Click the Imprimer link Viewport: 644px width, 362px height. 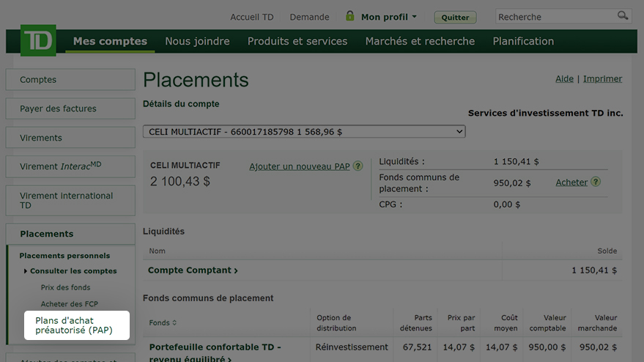602,79
